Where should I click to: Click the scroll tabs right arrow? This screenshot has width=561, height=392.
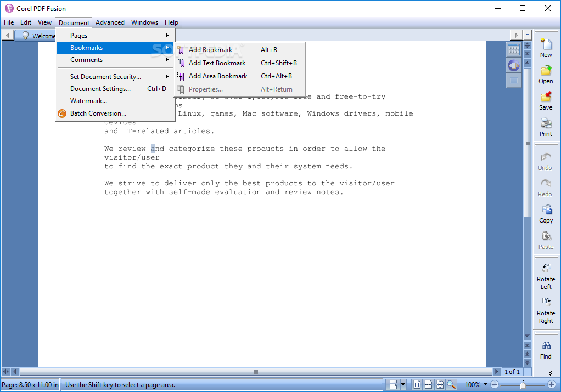pos(517,35)
